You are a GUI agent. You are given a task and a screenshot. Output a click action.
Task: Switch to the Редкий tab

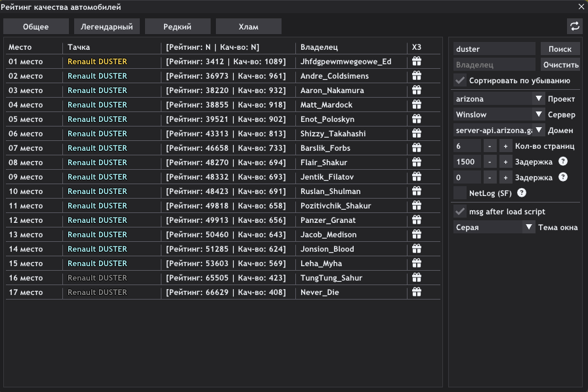pyautogui.click(x=177, y=27)
